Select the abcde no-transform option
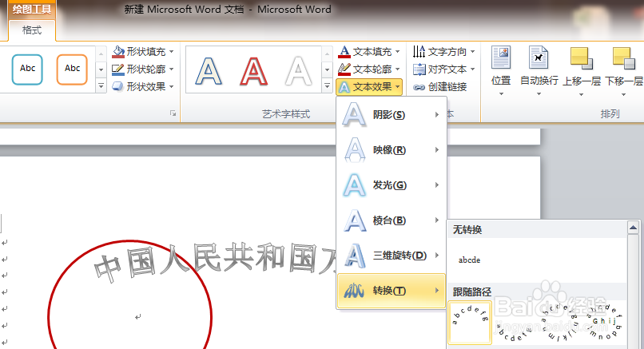This screenshot has height=349, width=644. (x=470, y=260)
